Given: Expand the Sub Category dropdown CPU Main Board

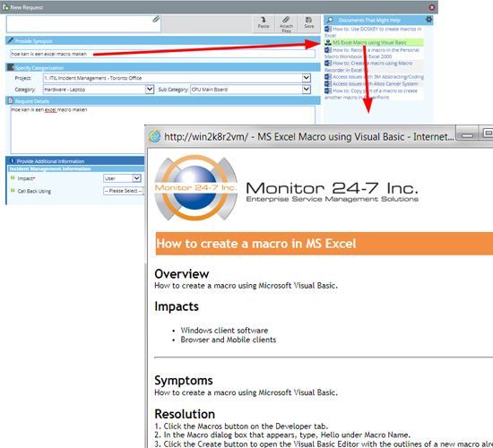Looking at the screenshot, I should click(307, 90).
